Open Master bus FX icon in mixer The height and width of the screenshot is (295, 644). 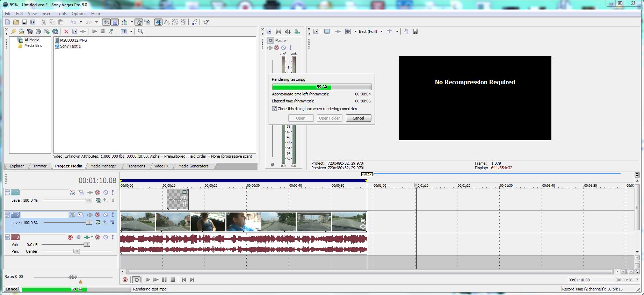(270, 48)
